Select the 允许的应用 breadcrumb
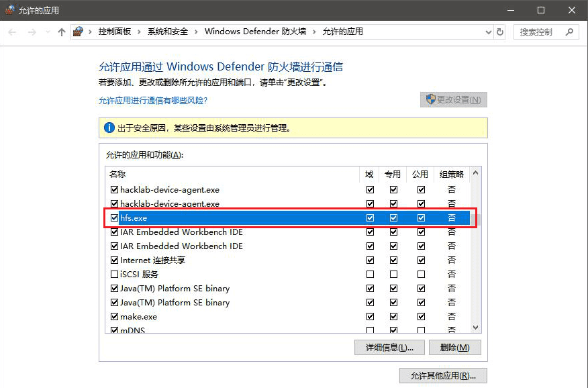 click(343, 32)
